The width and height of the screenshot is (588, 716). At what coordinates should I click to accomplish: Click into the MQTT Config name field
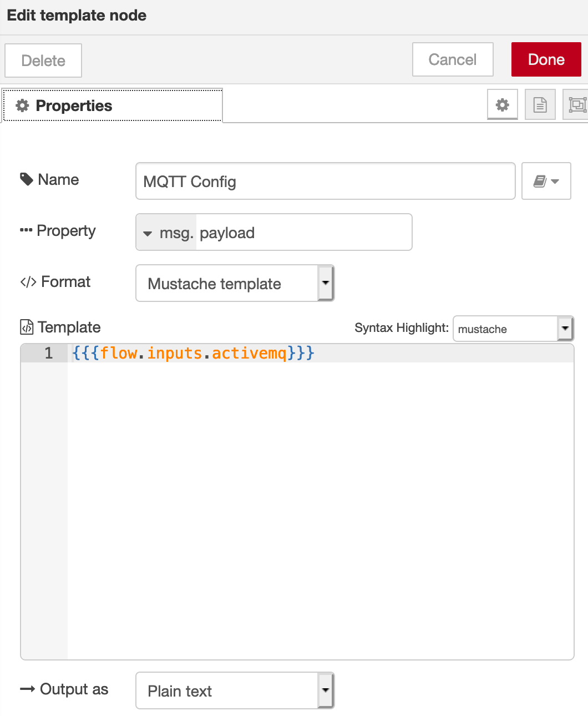click(x=325, y=181)
